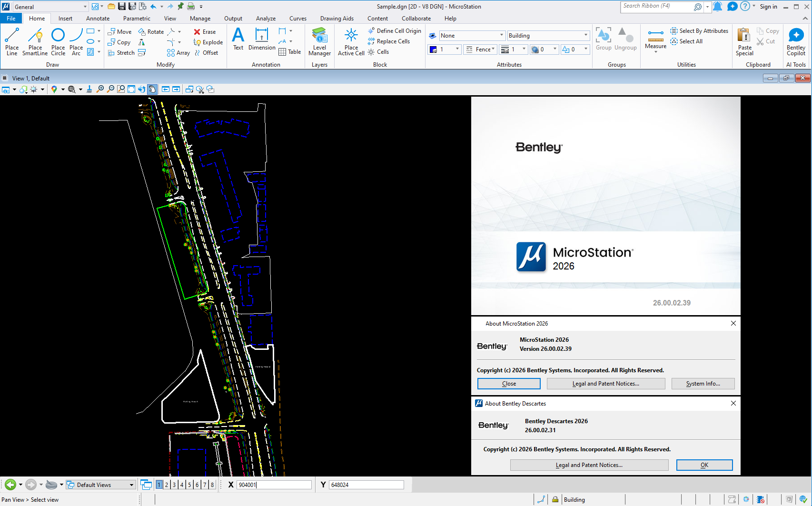Click Sign in link
Image resolution: width=812 pixels, height=506 pixels.
pos(768,7)
